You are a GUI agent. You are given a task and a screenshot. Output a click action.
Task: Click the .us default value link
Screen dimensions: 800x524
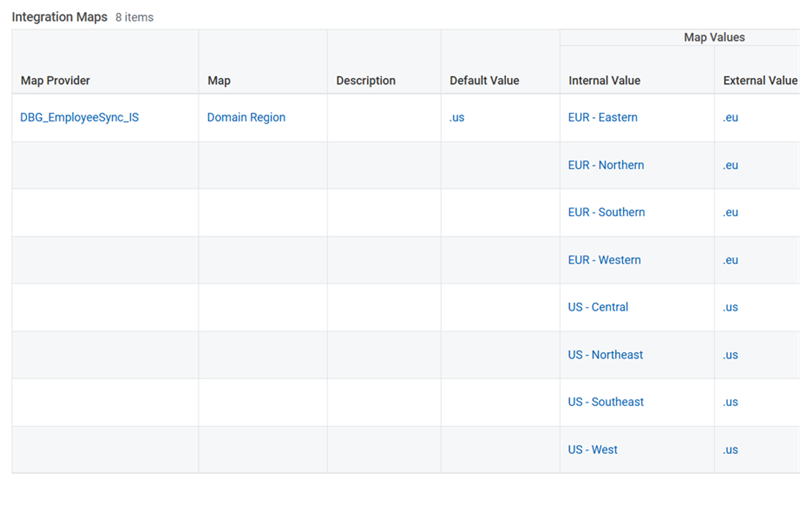tap(457, 117)
